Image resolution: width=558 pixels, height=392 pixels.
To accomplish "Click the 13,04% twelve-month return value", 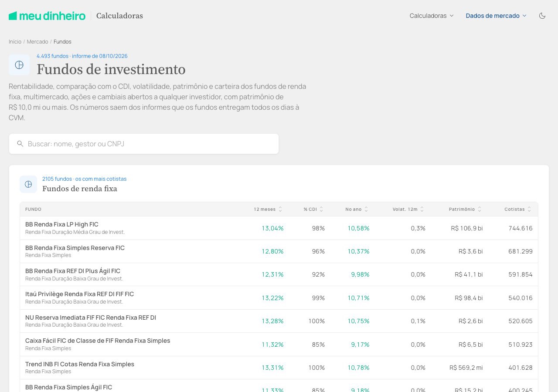I will [x=272, y=228].
